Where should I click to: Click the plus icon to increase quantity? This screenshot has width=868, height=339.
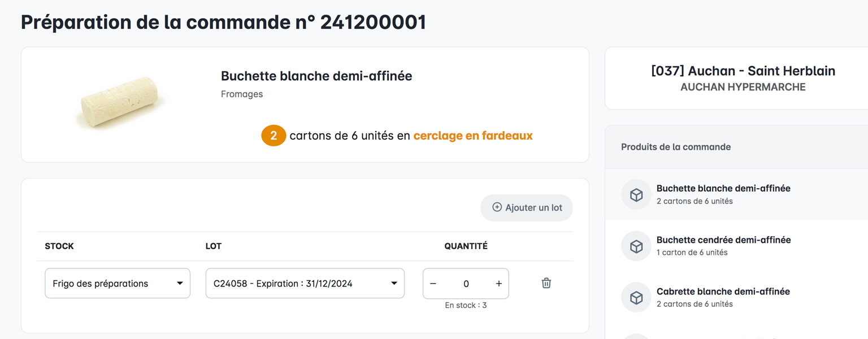coord(498,284)
